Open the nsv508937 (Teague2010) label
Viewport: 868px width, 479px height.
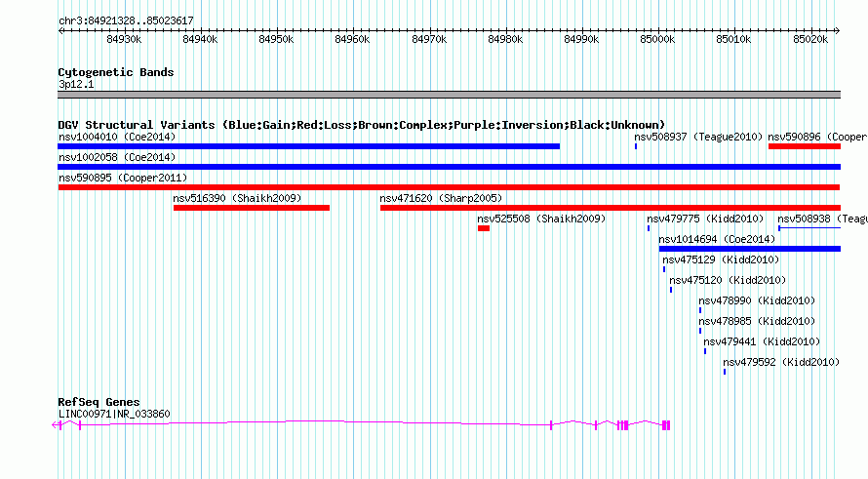(x=698, y=137)
